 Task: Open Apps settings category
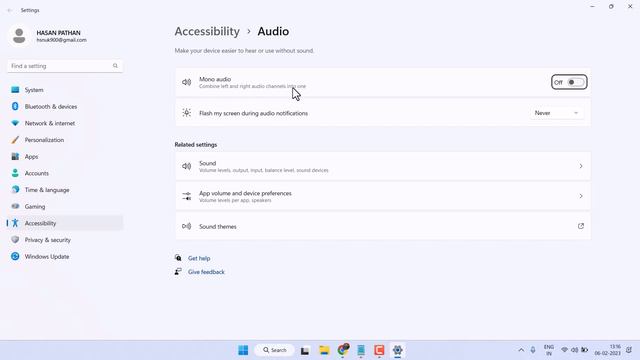[x=65, y=157]
